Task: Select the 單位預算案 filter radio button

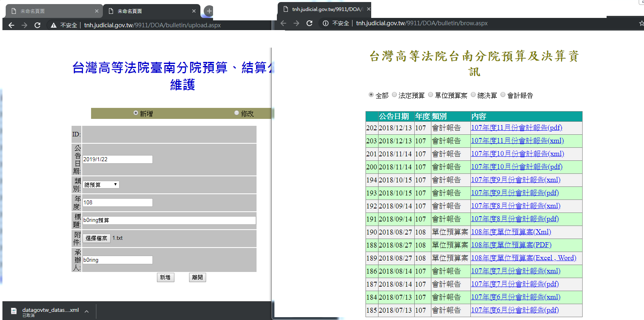Action: pos(431,94)
